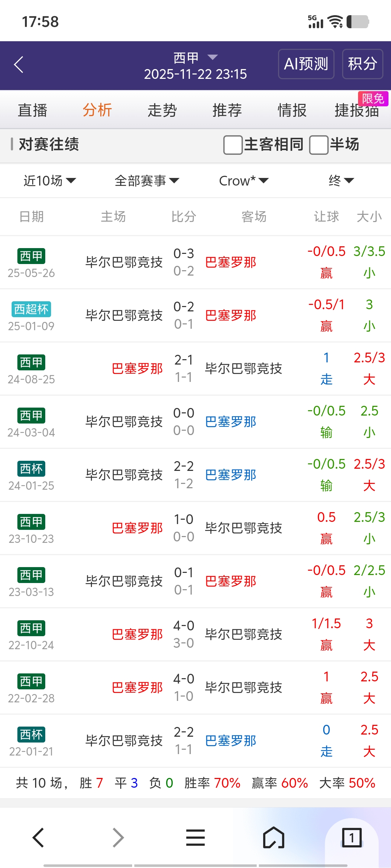
Task: Tap the back arrow in purple header
Action: [x=19, y=65]
